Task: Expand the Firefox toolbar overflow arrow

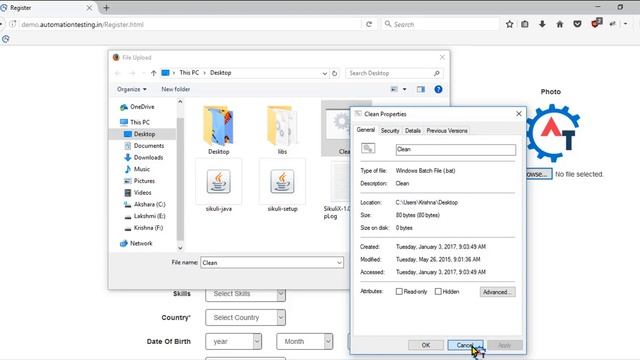Action: click(x=625, y=24)
